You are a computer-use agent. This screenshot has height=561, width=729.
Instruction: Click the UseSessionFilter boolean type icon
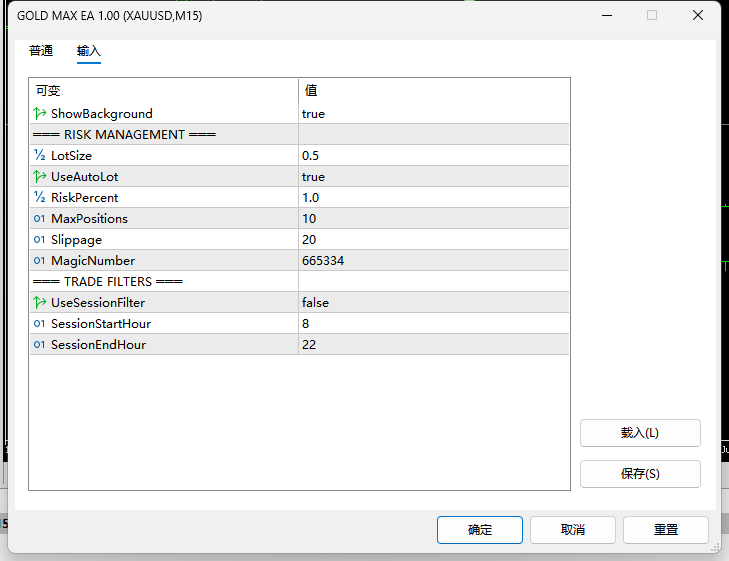point(40,303)
